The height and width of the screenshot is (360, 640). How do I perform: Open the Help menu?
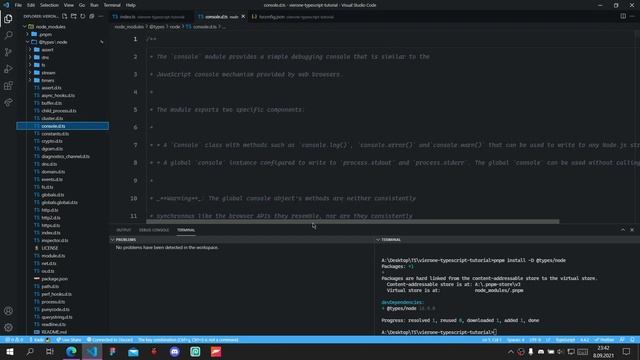click(131, 5)
